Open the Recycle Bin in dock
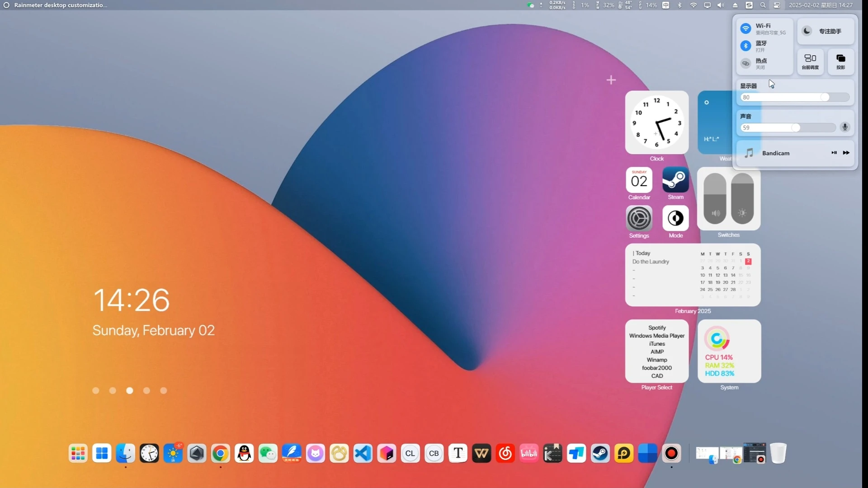 pos(778,453)
